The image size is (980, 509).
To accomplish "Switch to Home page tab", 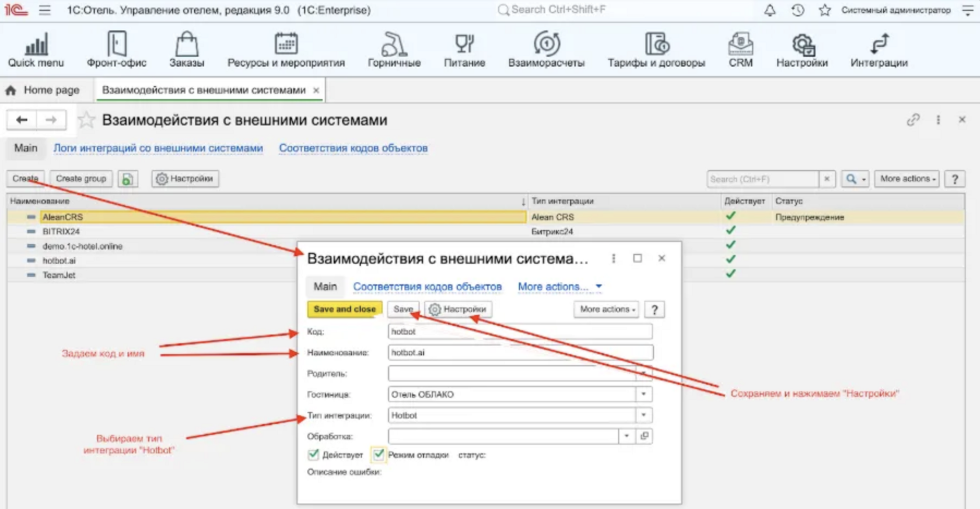I will [43, 90].
